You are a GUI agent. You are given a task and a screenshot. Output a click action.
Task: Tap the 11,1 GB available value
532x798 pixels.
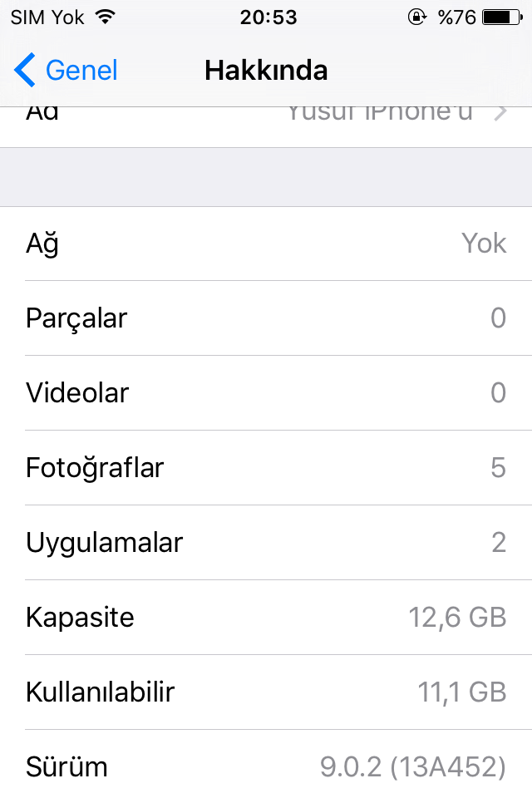[461, 692]
